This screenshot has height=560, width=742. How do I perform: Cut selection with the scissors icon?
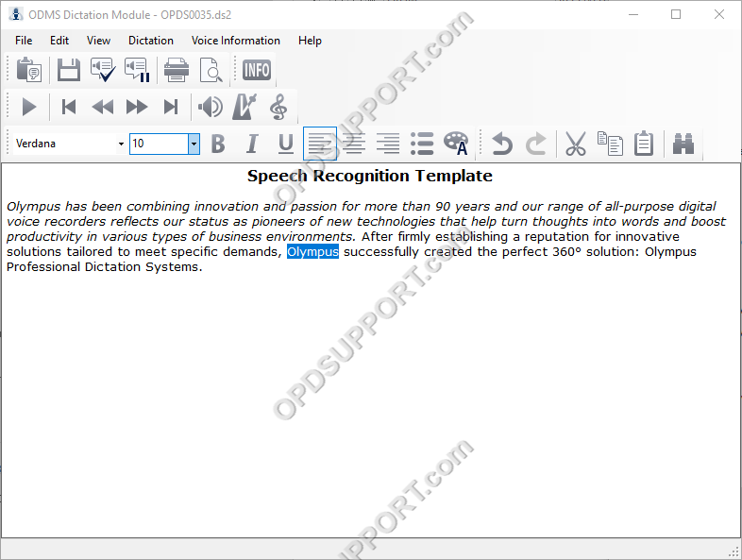[576, 144]
